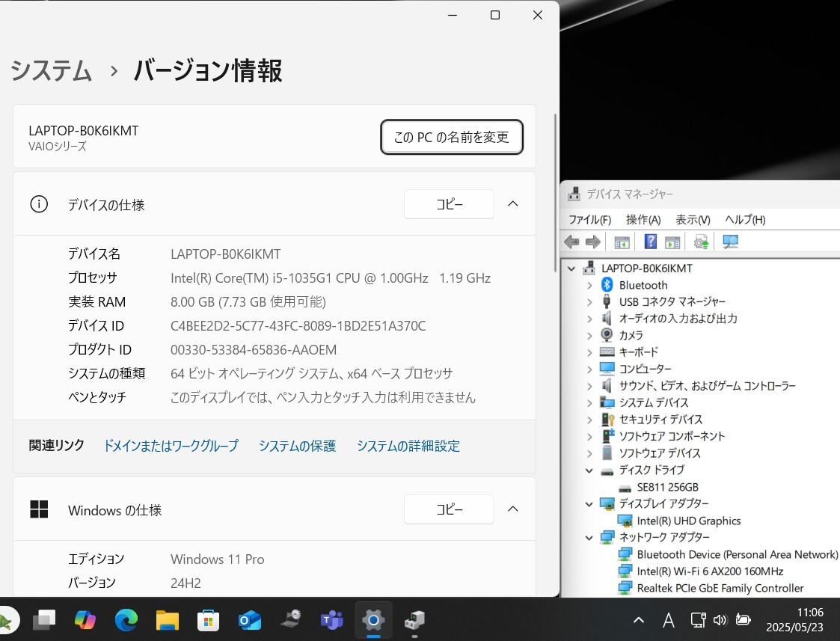Image resolution: width=840 pixels, height=641 pixels.
Task: Select SE811 256GB disk drive
Action: (x=667, y=488)
